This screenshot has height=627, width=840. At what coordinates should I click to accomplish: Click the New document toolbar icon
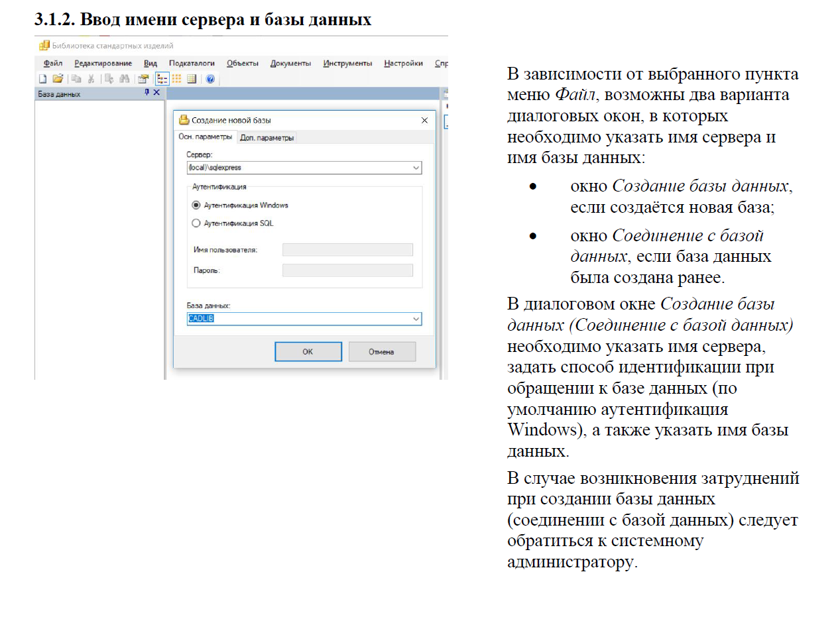[42, 79]
